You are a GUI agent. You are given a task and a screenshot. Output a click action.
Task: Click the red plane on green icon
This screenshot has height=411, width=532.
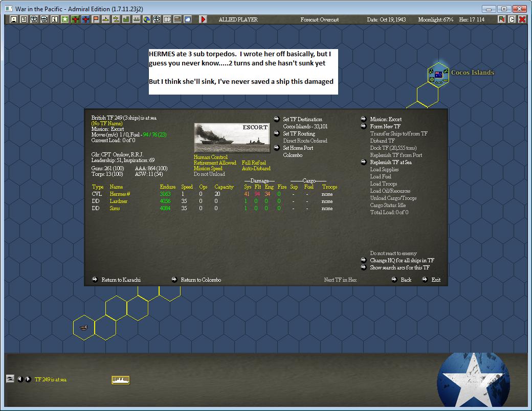pos(75,19)
